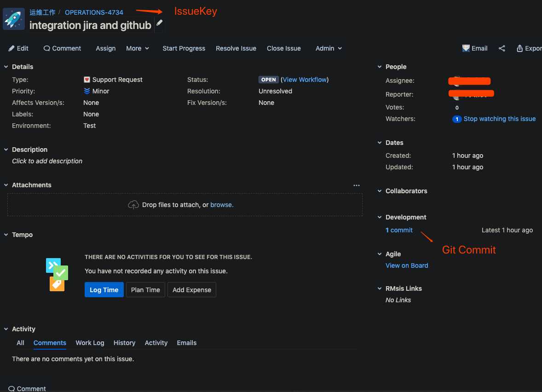The width and height of the screenshot is (542, 392).
Task: Click the Email toolbar button
Action: (x=475, y=48)
